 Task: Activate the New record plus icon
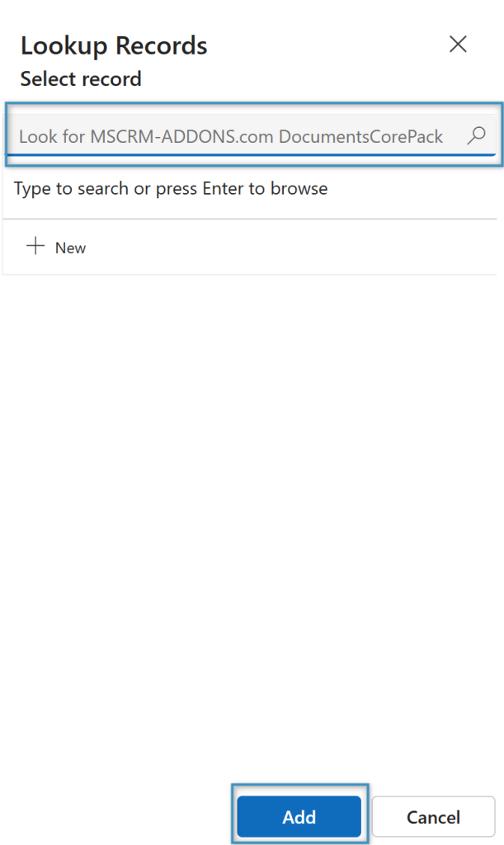click(35, 246)
